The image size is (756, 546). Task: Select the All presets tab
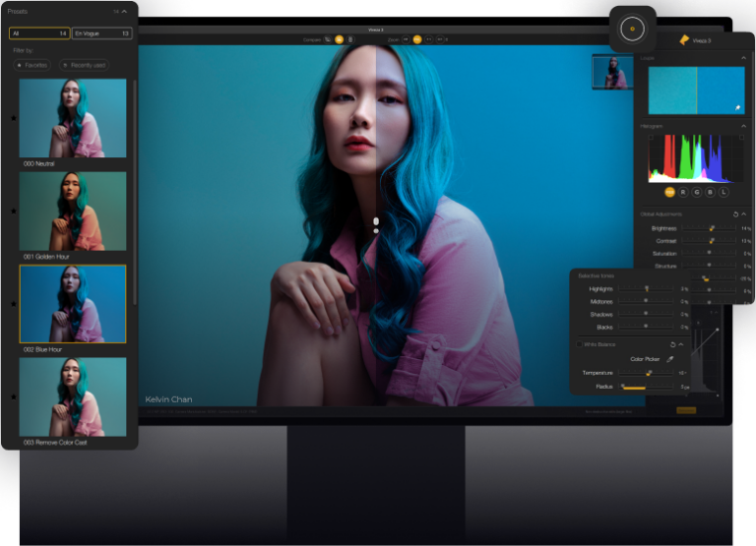point(39,33)
